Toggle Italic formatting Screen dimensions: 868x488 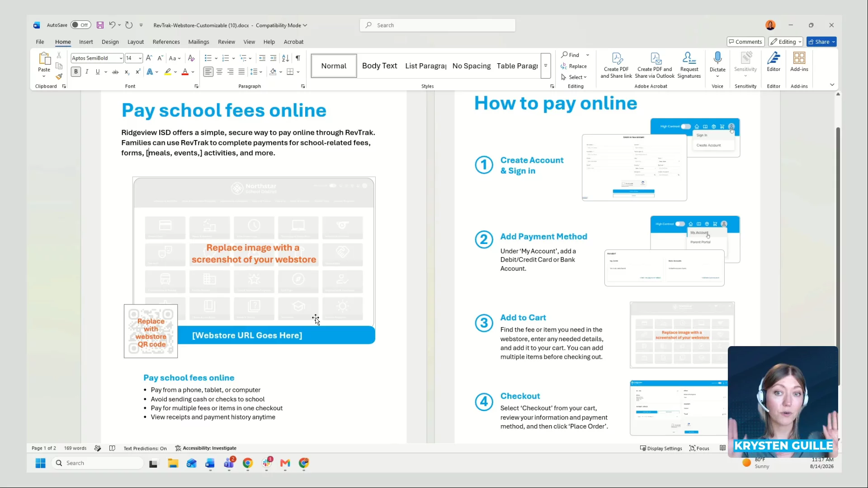pyautogui.click(x=87, y=72)
